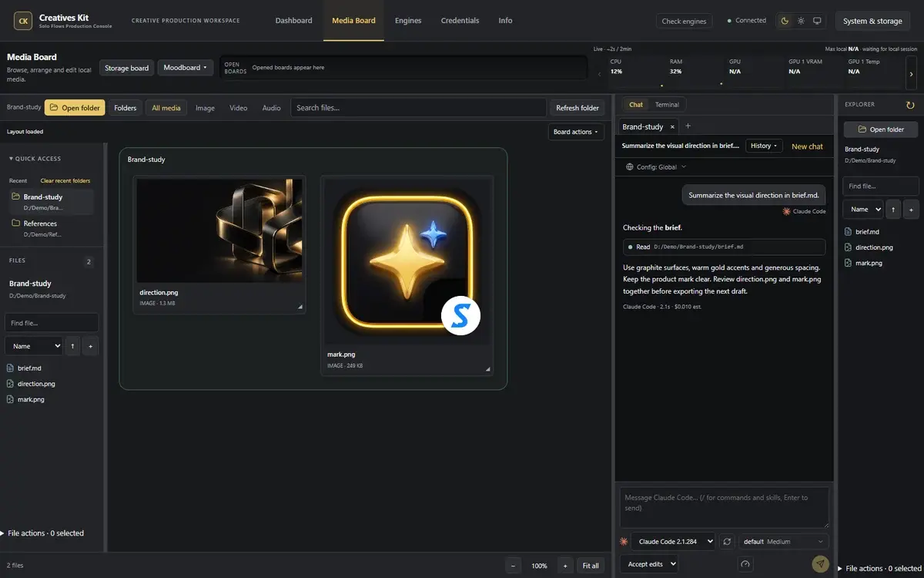Open System & storage

pos(872,21)
